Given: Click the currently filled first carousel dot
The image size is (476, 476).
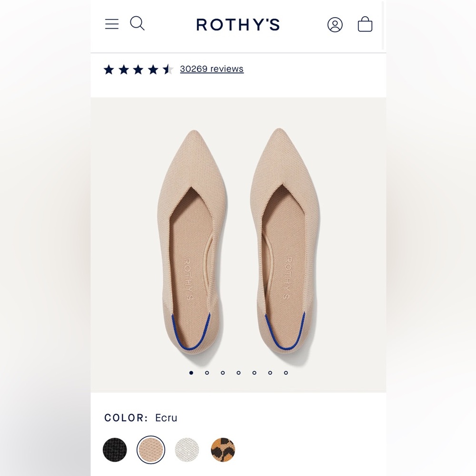Looking at the screenshot, I should [x=191, y=372].
